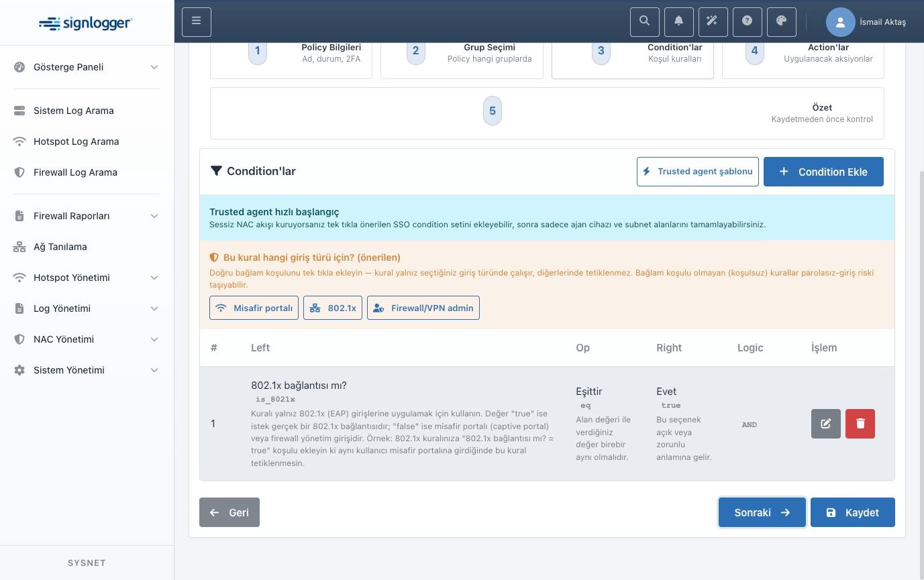Go to step 1 Policy Bilgileri
Image resolution: width=924 pixels, height=580 pixels.
(x=291, y=60)
